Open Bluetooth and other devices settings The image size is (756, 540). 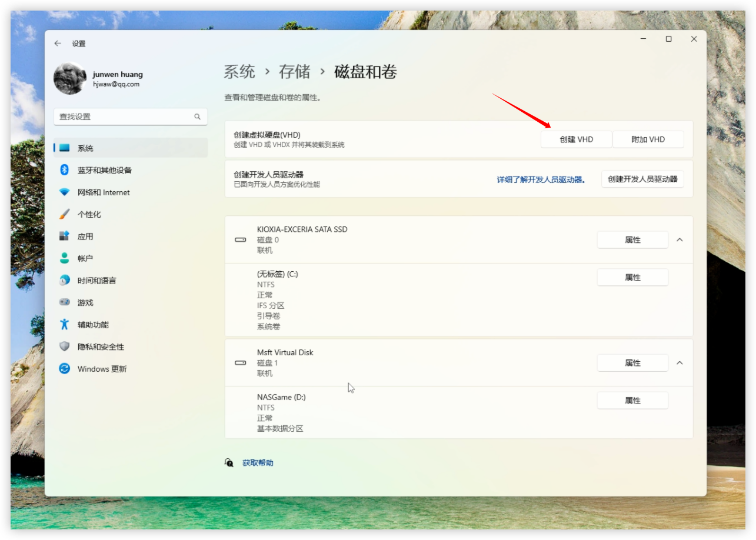104,170
